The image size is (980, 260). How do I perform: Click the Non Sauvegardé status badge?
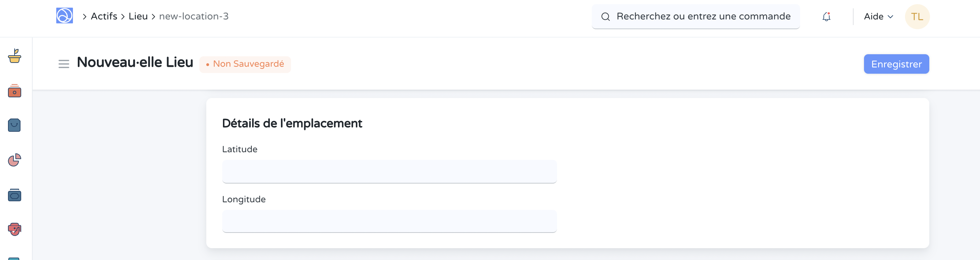point(245,64)
